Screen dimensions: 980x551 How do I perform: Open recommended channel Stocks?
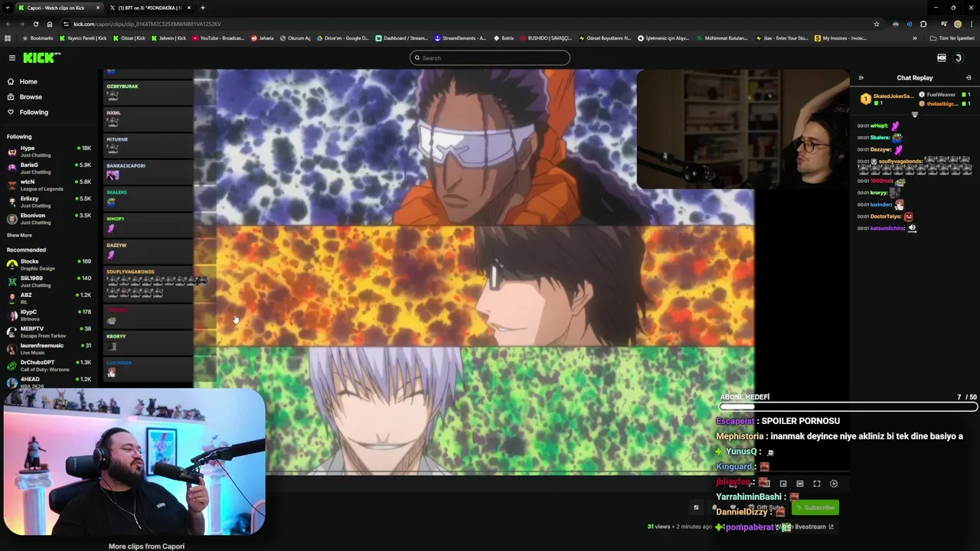click(48, 265)
